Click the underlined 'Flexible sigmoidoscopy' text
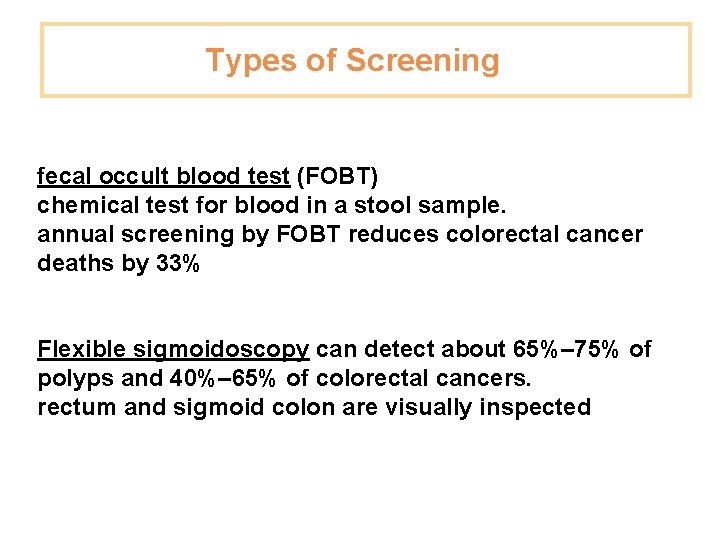Screen dimensions: 720x540 pos(173,349)
